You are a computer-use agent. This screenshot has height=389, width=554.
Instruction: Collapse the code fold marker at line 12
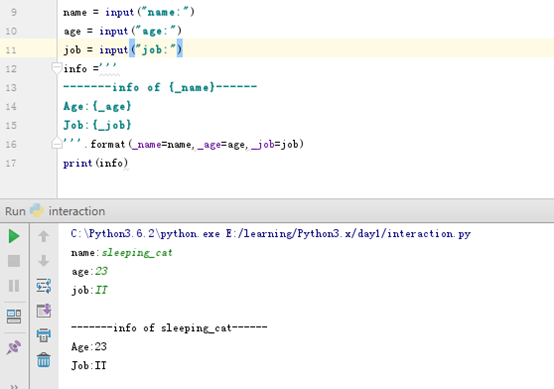(57, 67)
